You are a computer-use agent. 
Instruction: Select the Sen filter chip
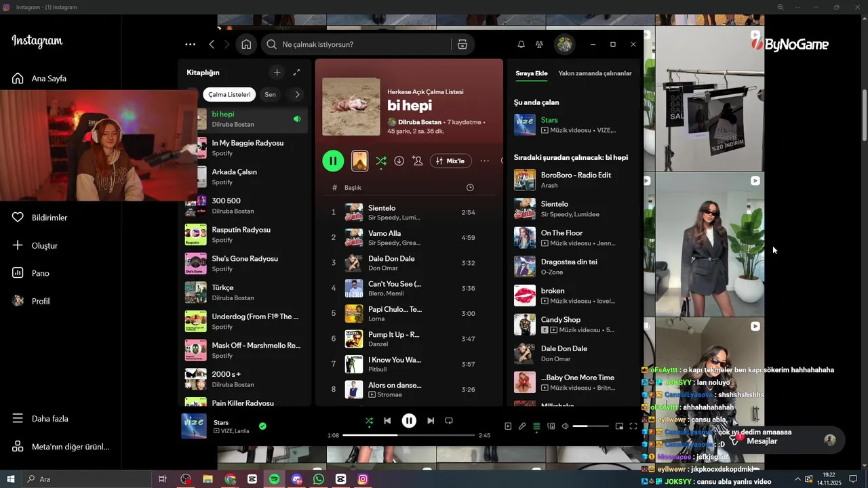pyautogui.click(x=270, y=94)
